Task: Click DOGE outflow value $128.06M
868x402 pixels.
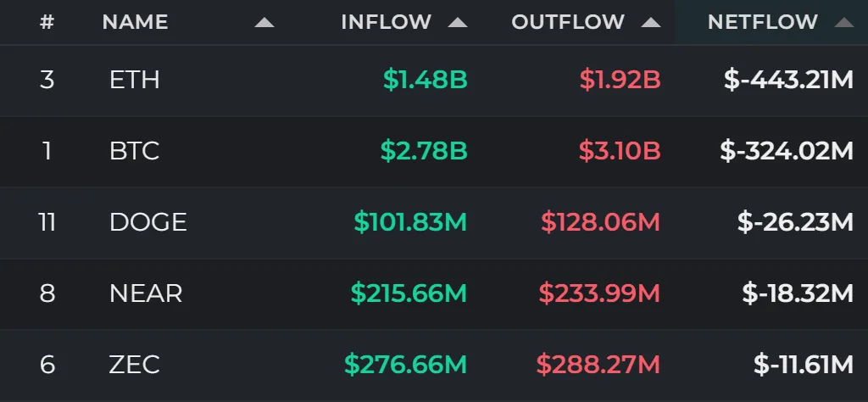Action: pos(601,222)
